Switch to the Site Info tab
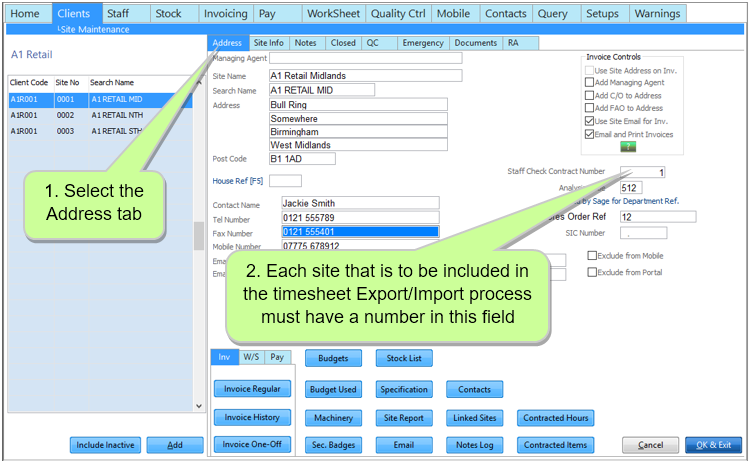Viewport: 751px width, 463px height. click(268, 43)
